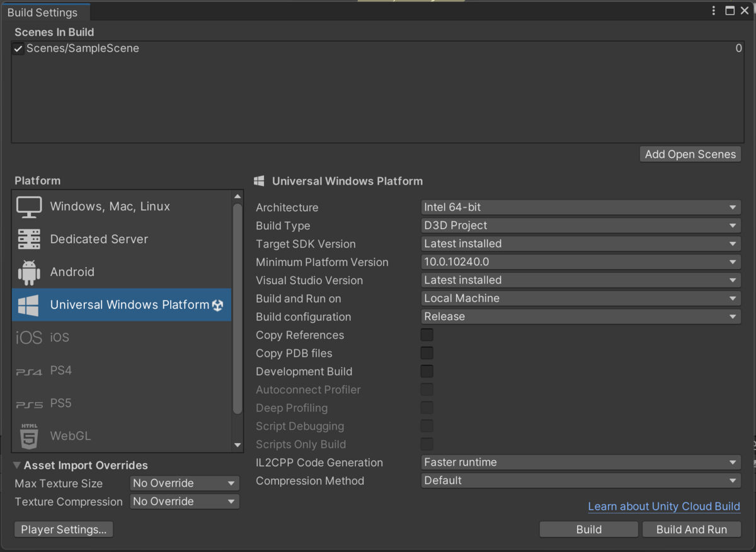Click the Unity logo beside Universal Windows Platform
The image size is (756, 552).
tap(218, 305)
